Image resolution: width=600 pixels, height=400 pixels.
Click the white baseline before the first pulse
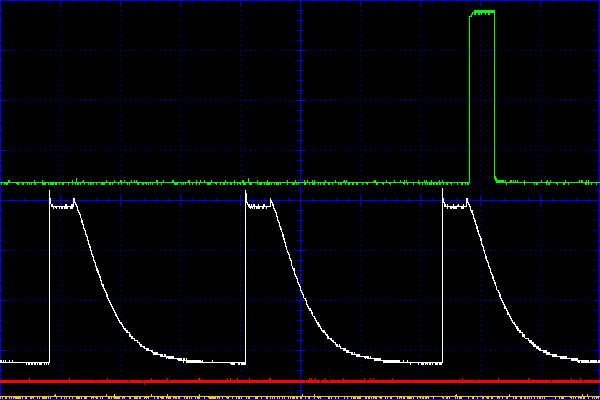click(25, 361)
